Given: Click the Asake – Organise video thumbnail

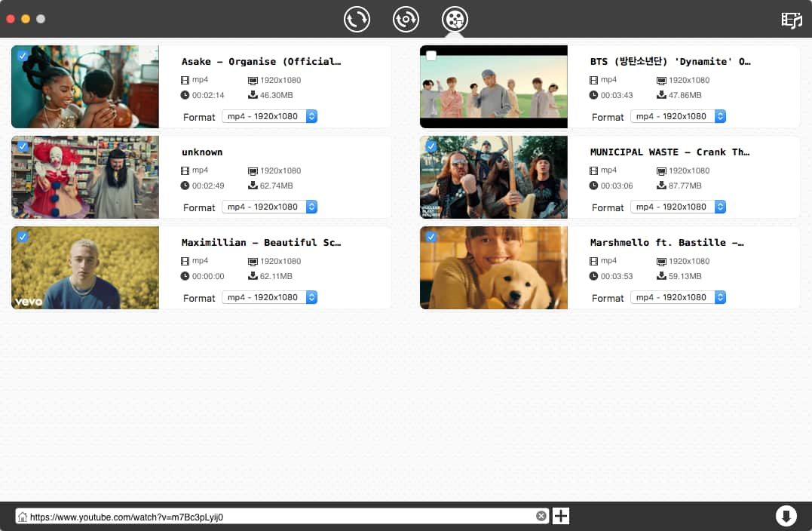Looking at the screenshot, I should pos(85,87).
